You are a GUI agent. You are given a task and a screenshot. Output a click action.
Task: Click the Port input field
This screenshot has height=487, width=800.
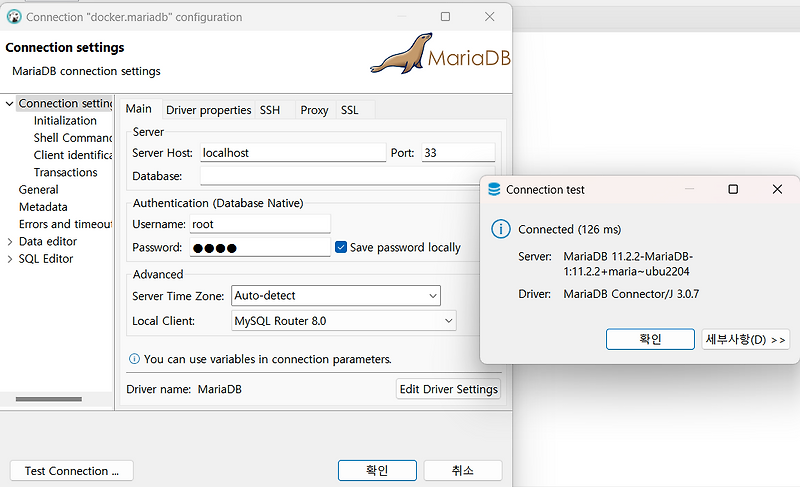click(x=458, y=152)
